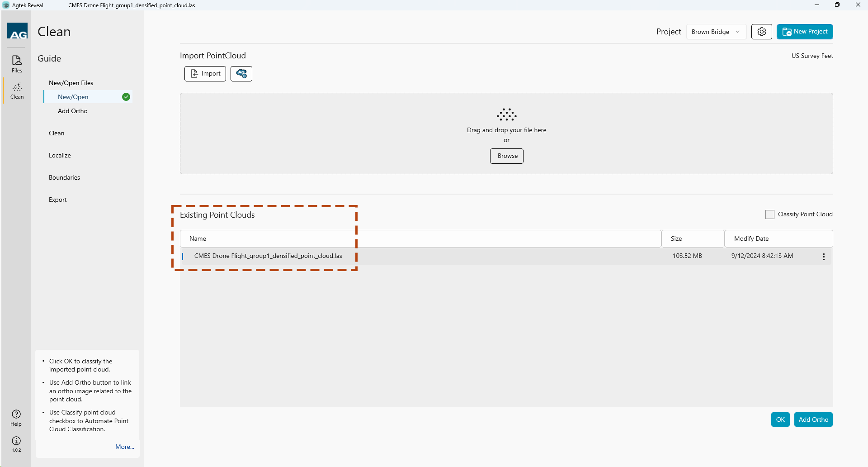This screenshot has height=467, width=868.
Task: Sort by Size column header
Action: (693, 238)
